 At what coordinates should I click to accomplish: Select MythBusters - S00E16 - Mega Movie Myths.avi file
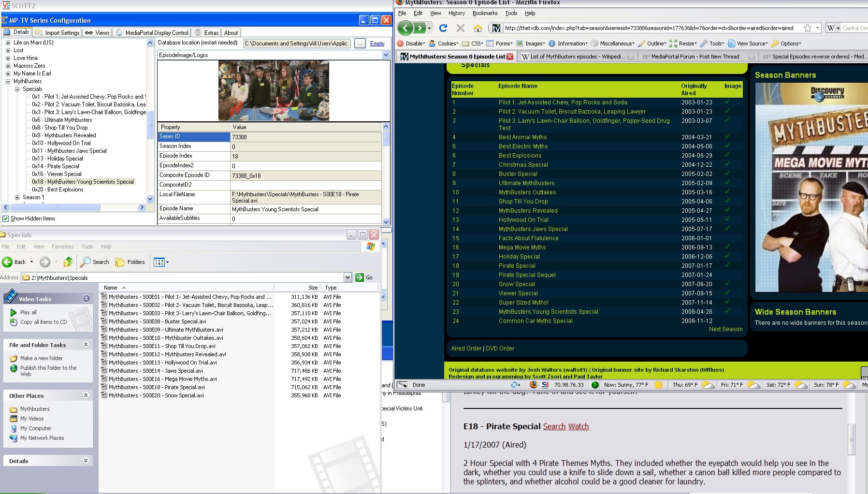(163, 379)
